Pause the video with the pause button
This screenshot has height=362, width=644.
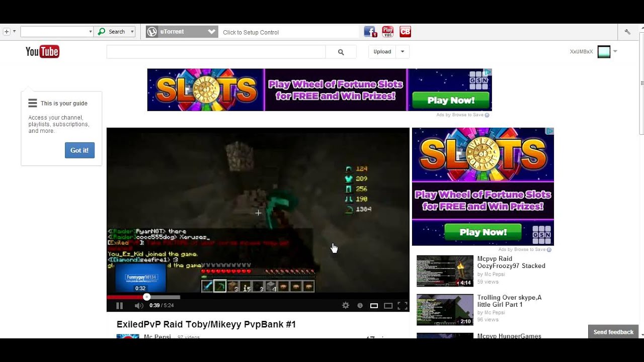coord(119,305)
